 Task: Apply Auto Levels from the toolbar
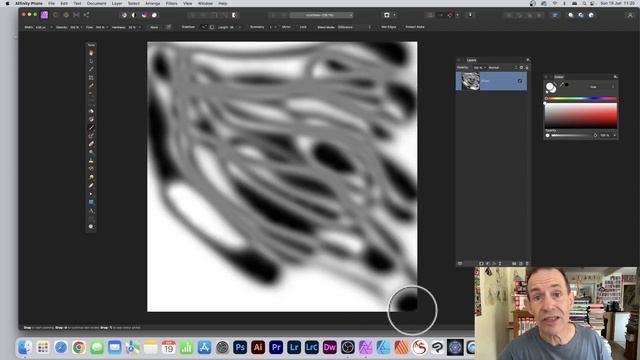[124, 15]
